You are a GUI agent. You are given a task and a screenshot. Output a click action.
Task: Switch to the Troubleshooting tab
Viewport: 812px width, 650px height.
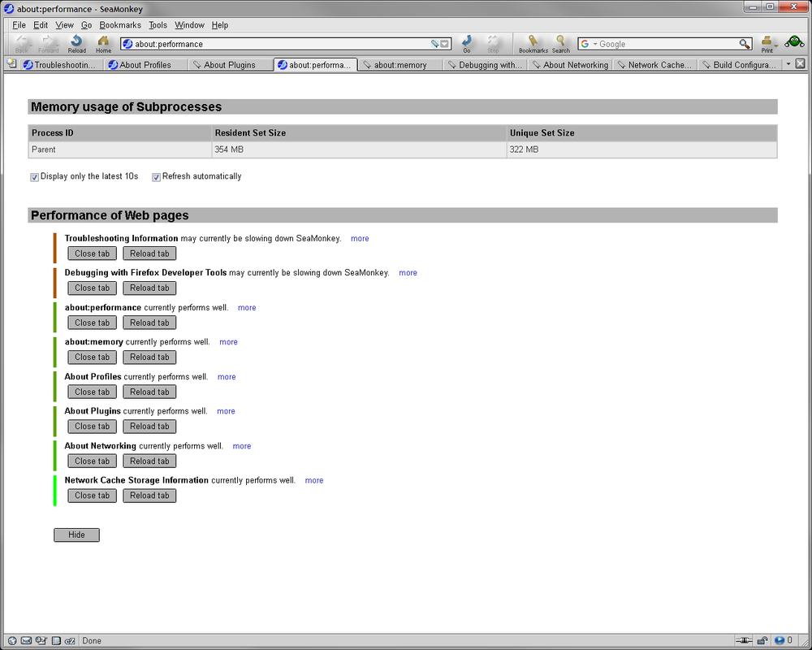pos(61,65)
